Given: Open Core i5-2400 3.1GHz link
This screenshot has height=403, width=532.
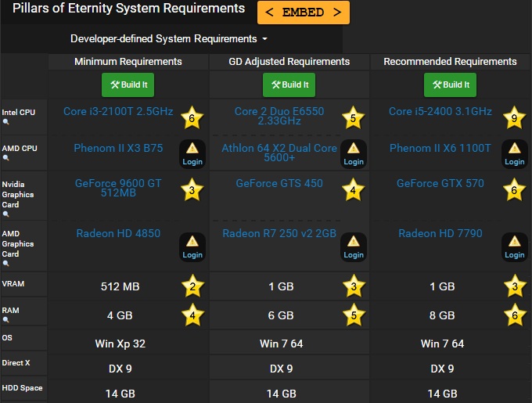Looking at the screenshot, I should 440,111.
